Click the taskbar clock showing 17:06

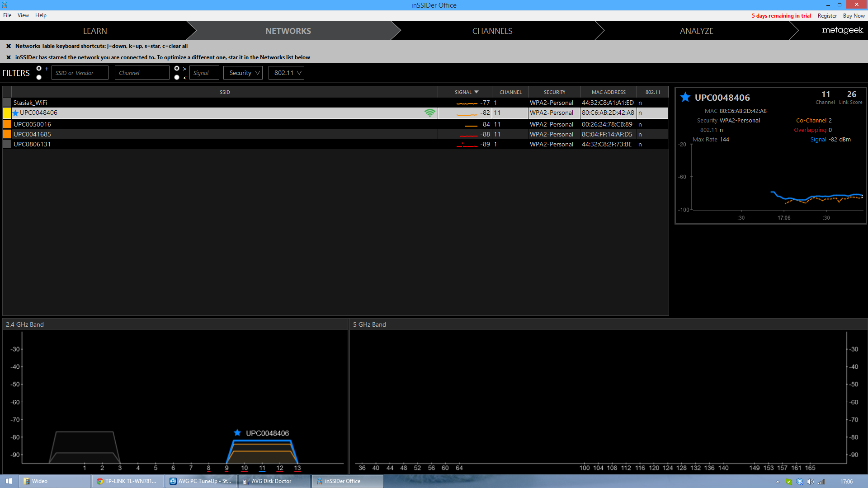point(846,482)
